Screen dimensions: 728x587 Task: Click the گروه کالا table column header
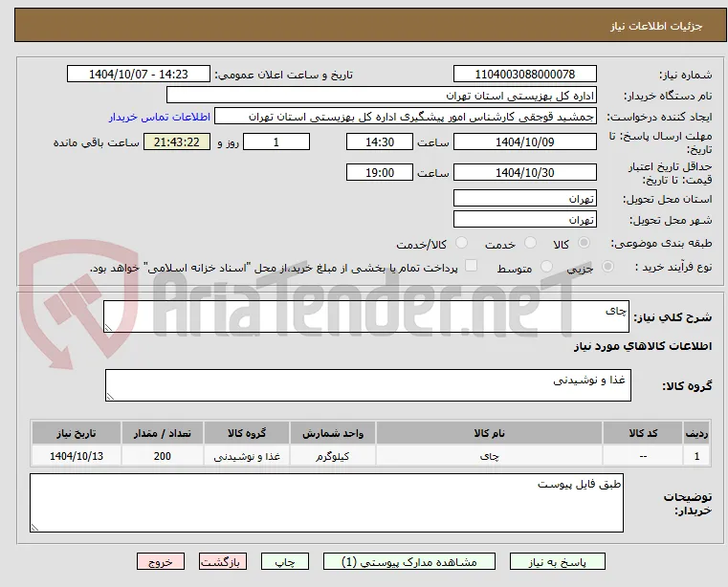[x=247, y=433]
